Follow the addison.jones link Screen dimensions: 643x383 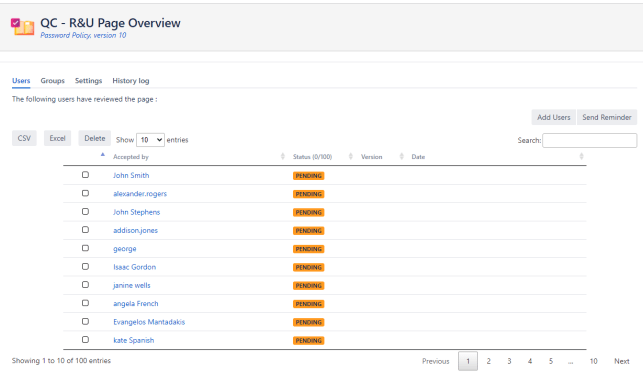click(x=135, y=230)
